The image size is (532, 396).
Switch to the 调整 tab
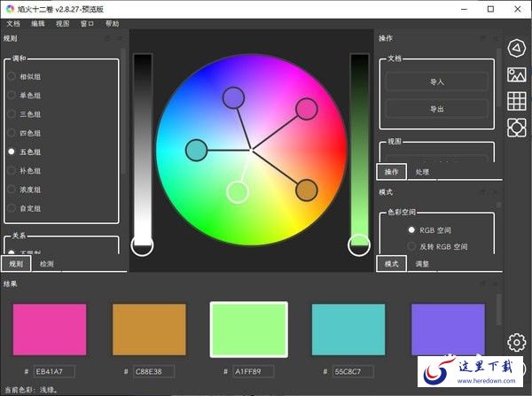423,264
